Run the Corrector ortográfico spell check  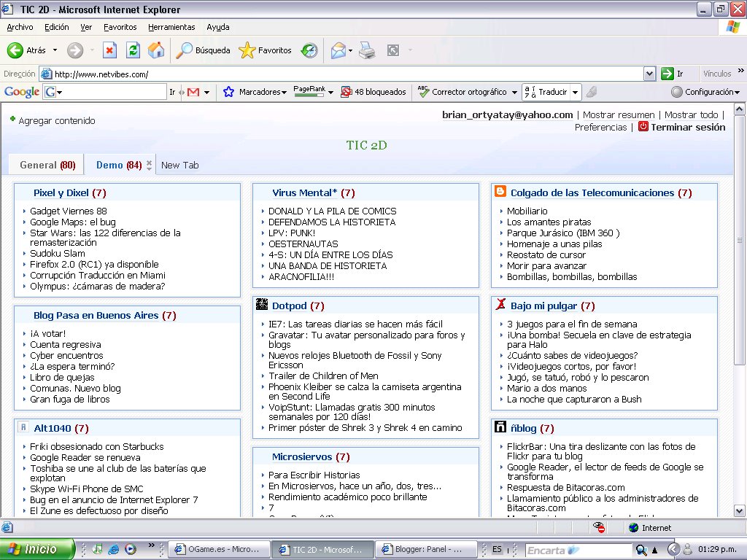pyautogui.click(x=462, y=92)
